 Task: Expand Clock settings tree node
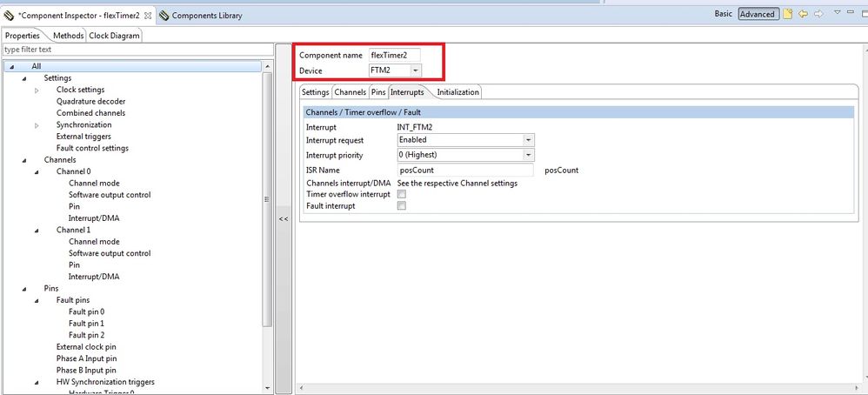37,90
